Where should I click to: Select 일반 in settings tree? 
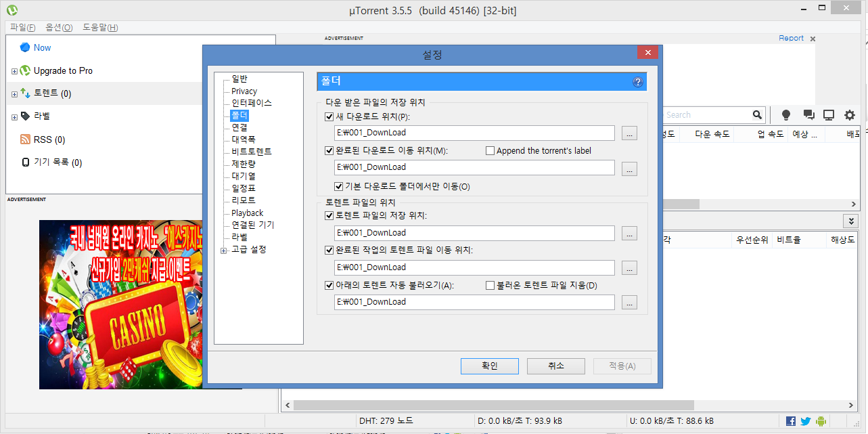click(x=239, y=79)
